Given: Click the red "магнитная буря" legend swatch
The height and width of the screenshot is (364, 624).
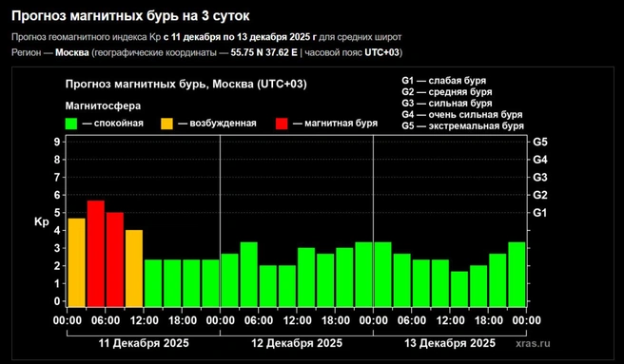Looking at the screenshot, I should pos(282,124).
